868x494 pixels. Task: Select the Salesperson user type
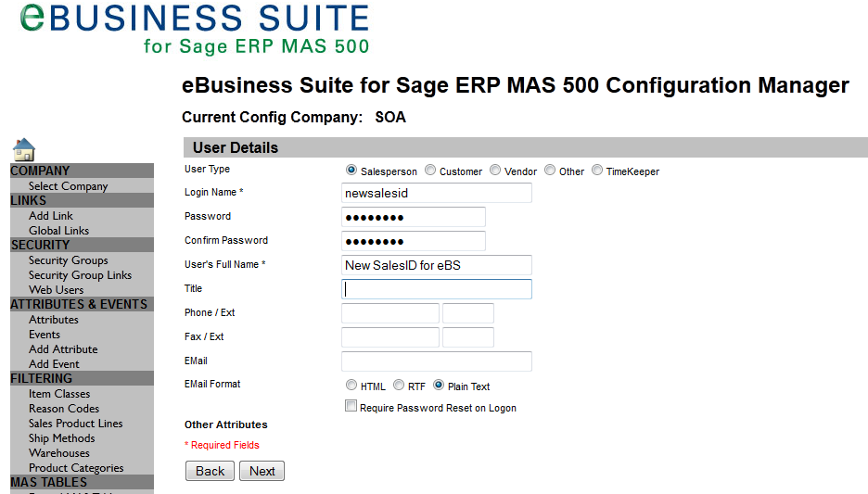[351, 171]
